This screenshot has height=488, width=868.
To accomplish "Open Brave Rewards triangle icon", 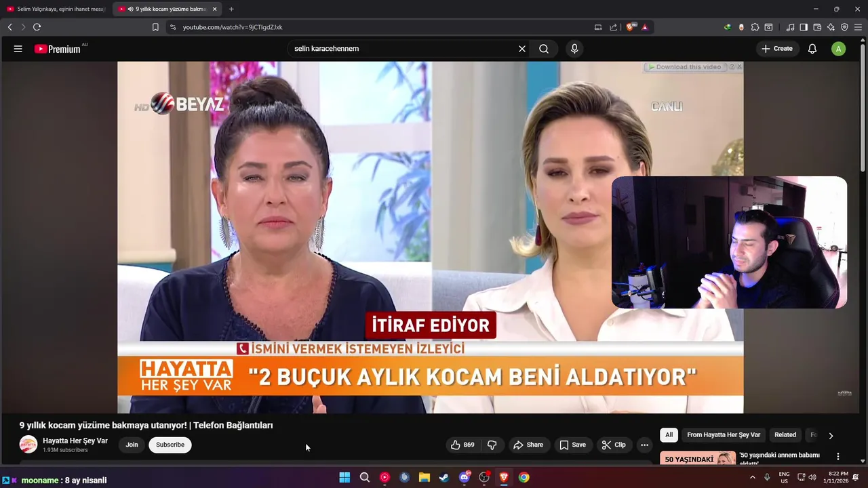I will pyautogui.click(x=644, y=27).
